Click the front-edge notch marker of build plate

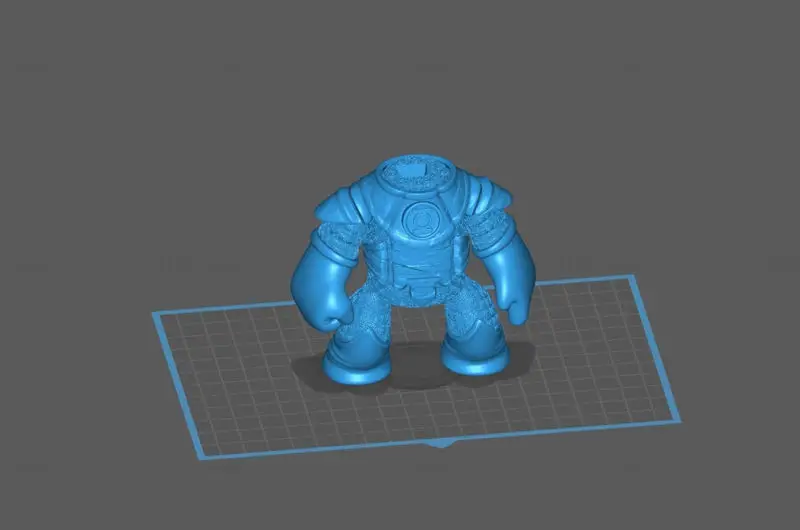click(x=440, y=445)
